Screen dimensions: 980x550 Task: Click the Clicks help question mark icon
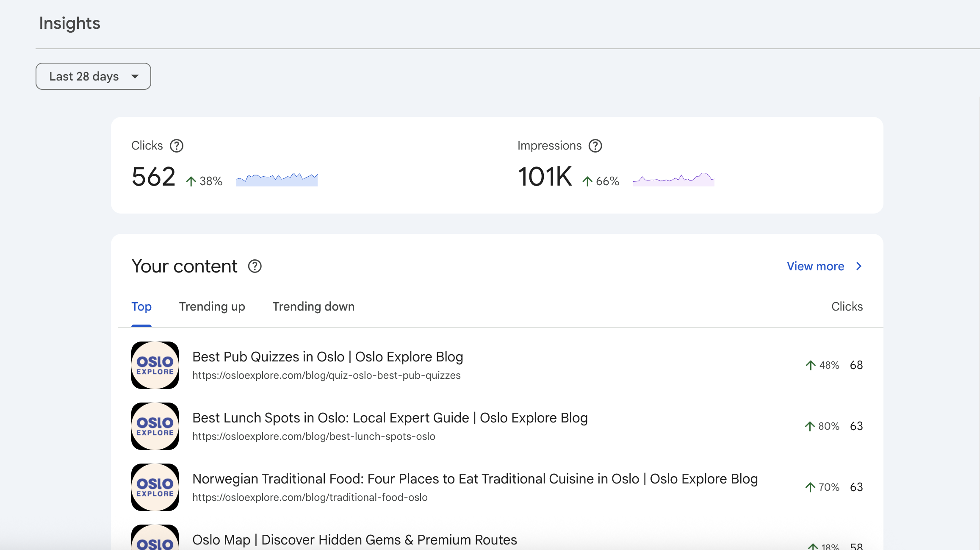pos(177,146)
